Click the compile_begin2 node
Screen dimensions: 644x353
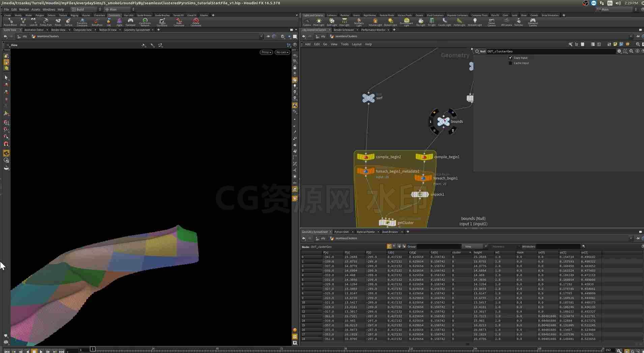tap(366, 157)
